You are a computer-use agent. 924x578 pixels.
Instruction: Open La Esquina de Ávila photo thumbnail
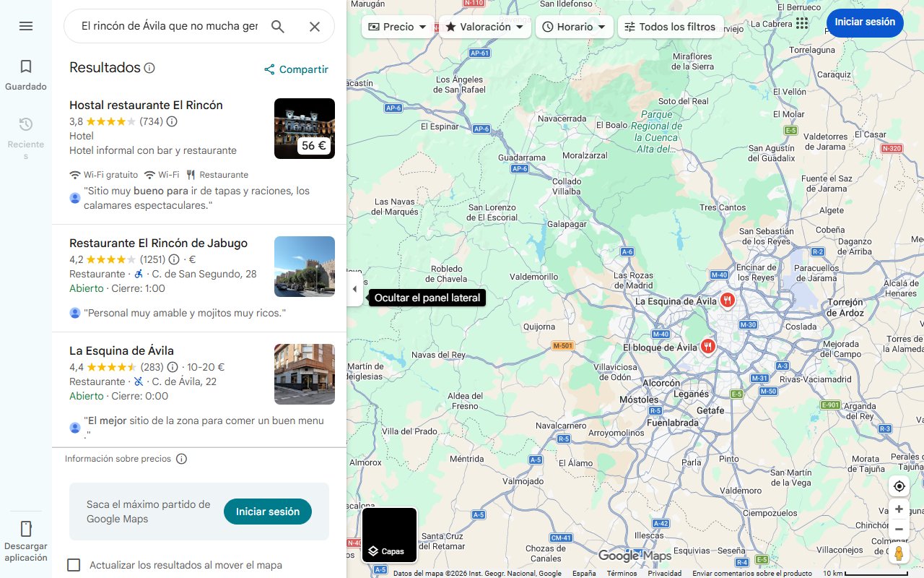point(304,374)
